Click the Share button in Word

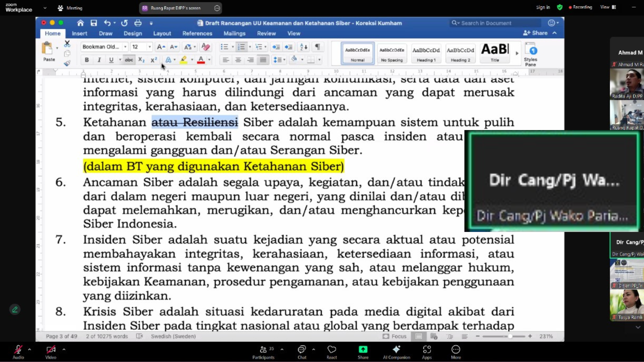pos(535,33)
